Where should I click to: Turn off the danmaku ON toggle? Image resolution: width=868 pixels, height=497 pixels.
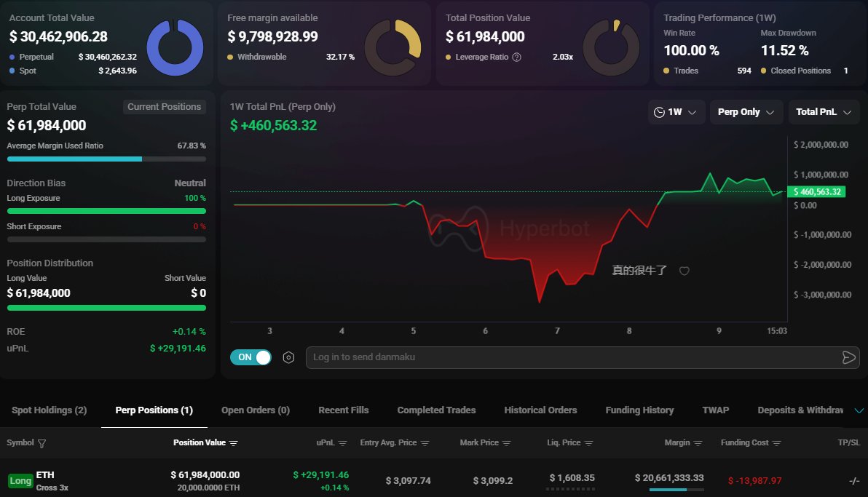pos(250,357)
